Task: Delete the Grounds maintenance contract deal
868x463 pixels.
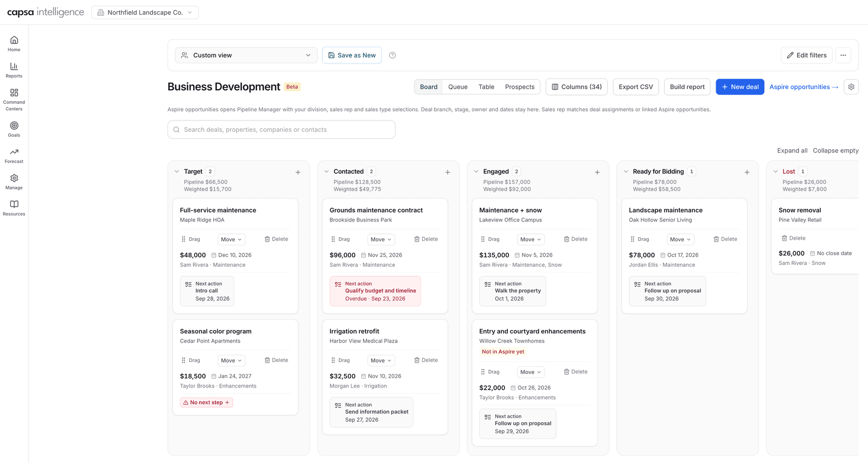Action: 426,239
